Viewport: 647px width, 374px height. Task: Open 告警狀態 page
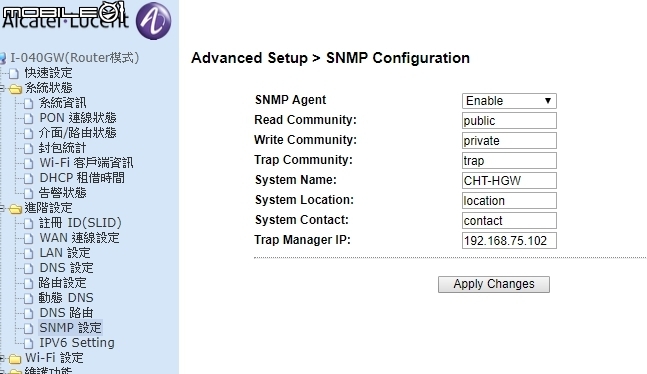[x=63, y=193]
